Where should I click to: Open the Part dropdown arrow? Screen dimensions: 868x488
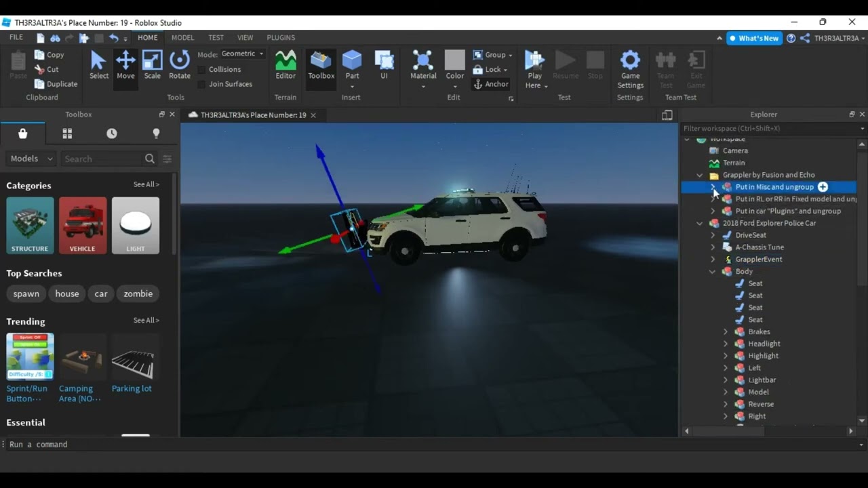pos(352,86)
